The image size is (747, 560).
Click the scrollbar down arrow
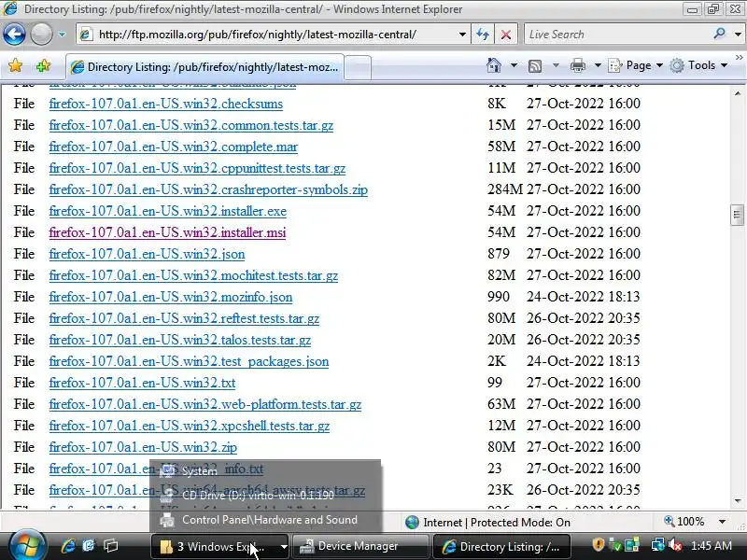[738, 501]
